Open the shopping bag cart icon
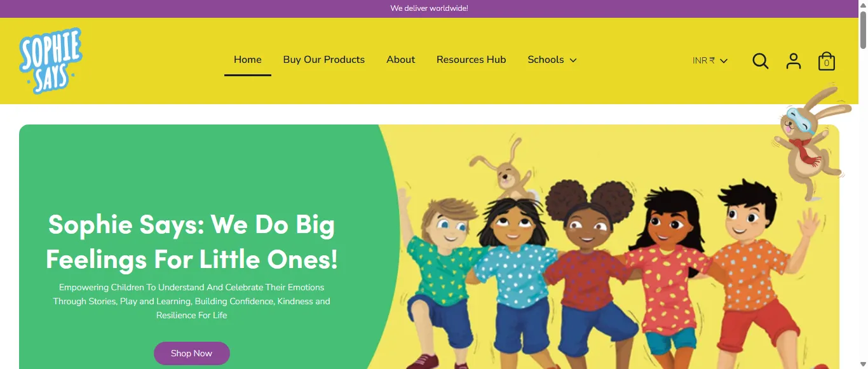Image resolution: width=868 pixels, height=369 pixels. coord(826,61)
